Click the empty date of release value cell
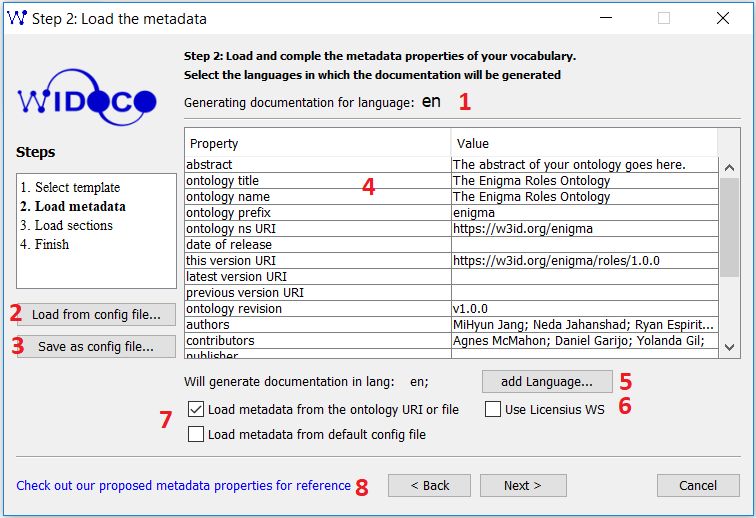The image size is (756, 518). tap(584, 244)
